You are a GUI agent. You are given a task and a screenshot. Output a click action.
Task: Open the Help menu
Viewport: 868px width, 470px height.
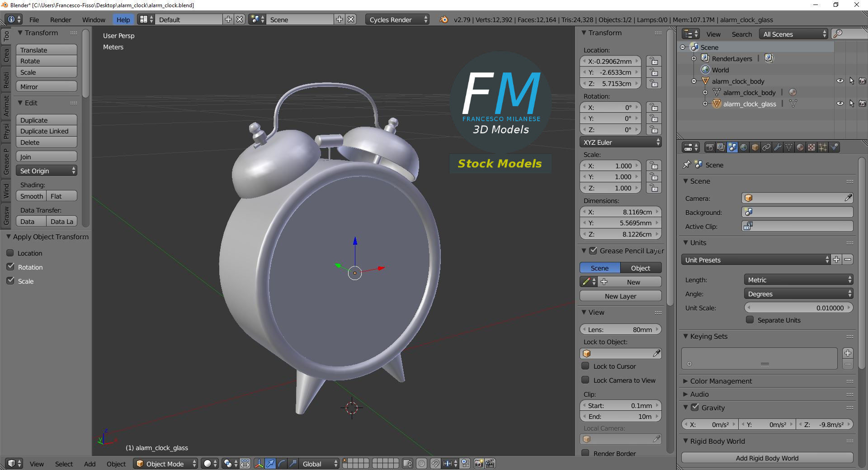click(x=123, y=19)
